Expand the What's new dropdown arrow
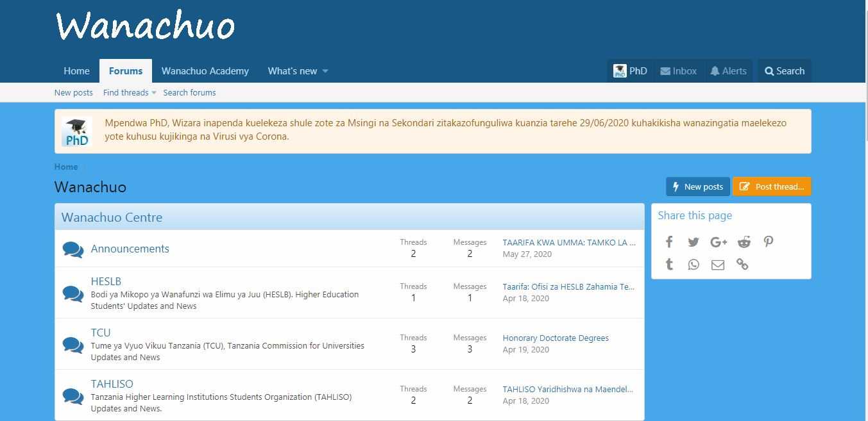 325,71
